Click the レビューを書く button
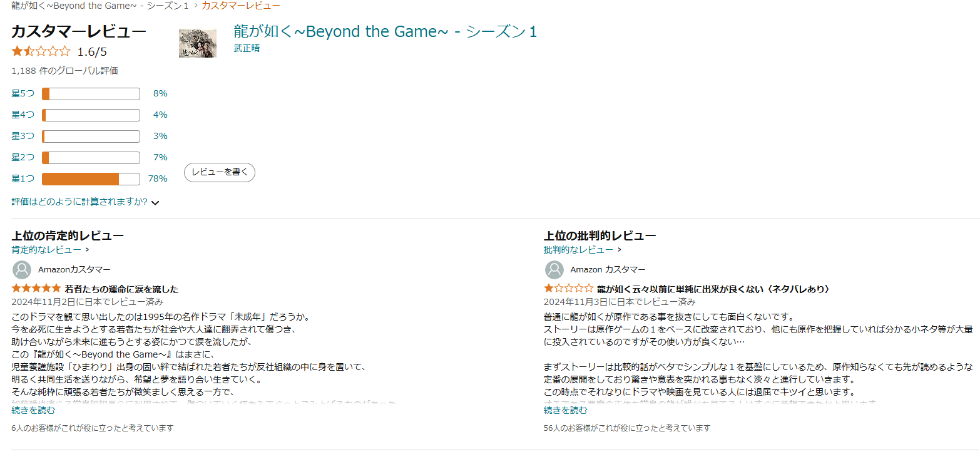This screenshot has width=980, height=459. pos(220,172)
